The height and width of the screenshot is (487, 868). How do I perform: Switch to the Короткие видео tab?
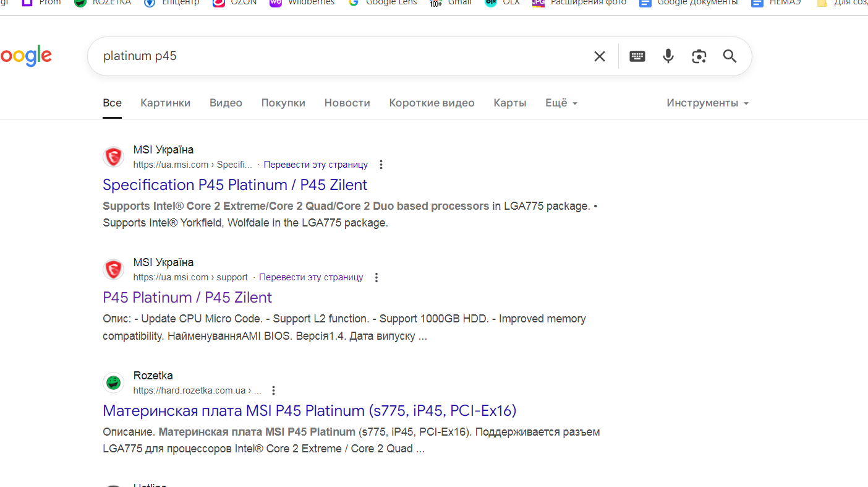point(432,103)
